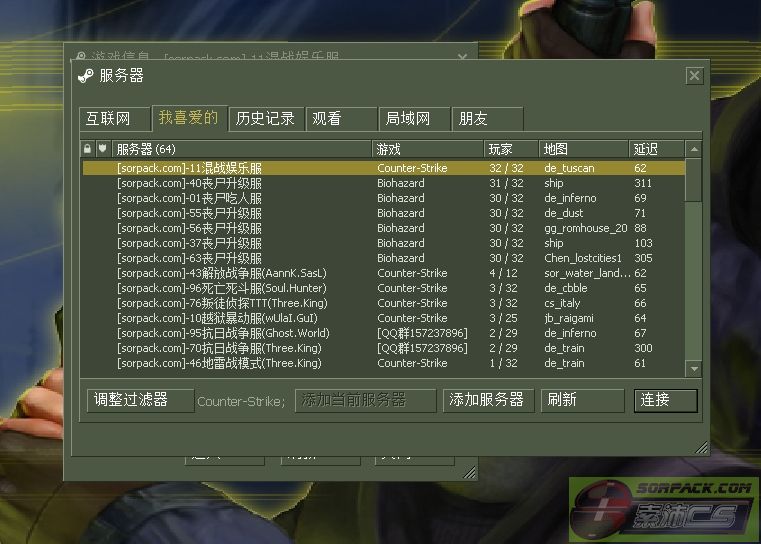Click the 刷新 refresh button
Viewport: 761px width, 544px height.
[582, 400]
